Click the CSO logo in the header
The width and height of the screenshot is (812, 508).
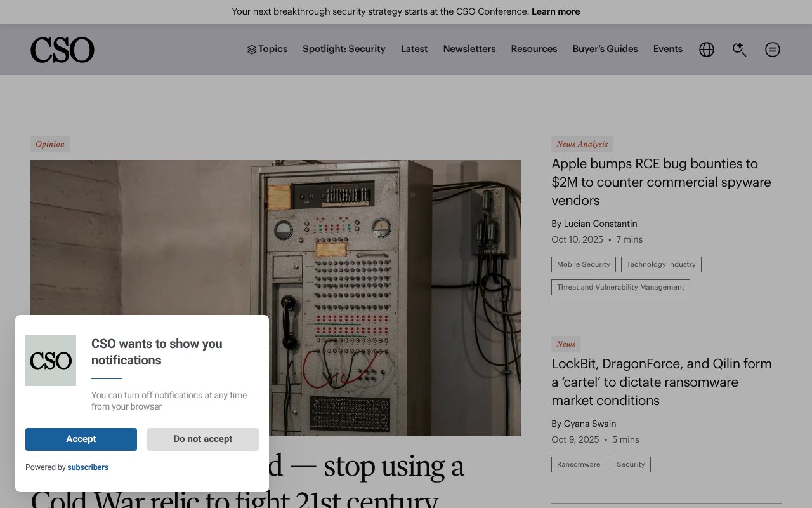62,49
